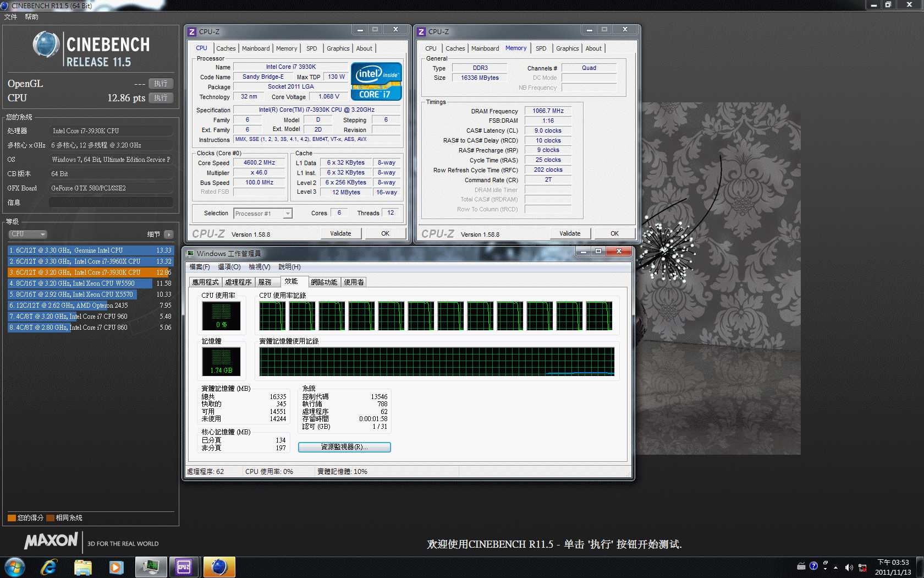This screenshot has height=578, width=924.
Task: Open the Windows Start menu orb
Action: pyautogui.click(x=15, y=567)
